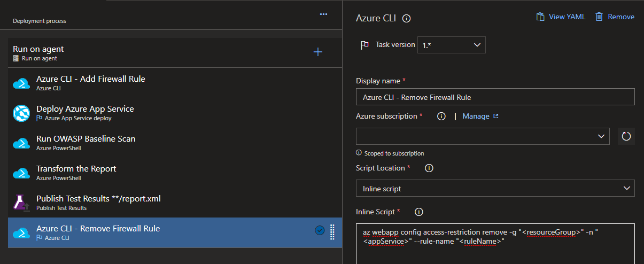Screen dimensions: 644x264
Task: Click the Task version flag icon
Action: pos(365,45)
